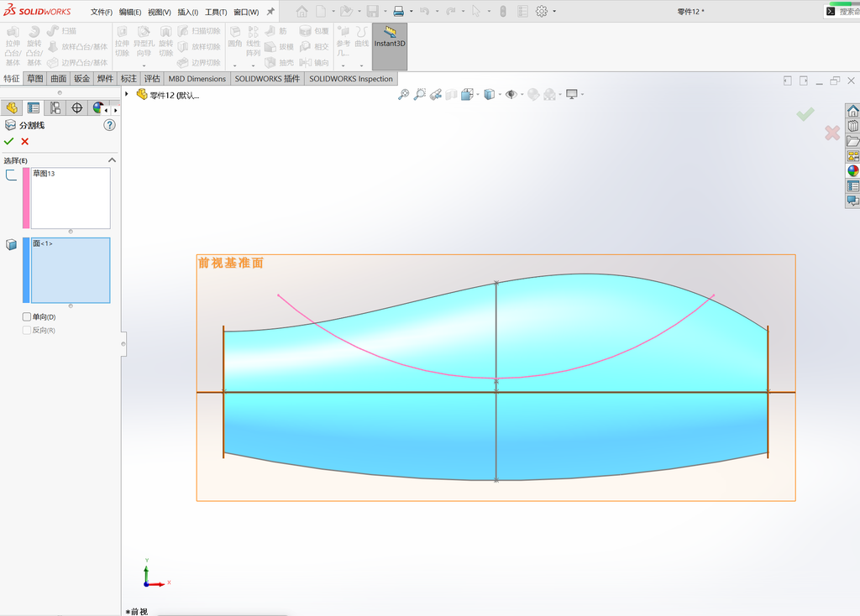Click the Zoom to Fit magnifier icon
This screenshot has height=616, width=860.
click(x=403, y=94)
